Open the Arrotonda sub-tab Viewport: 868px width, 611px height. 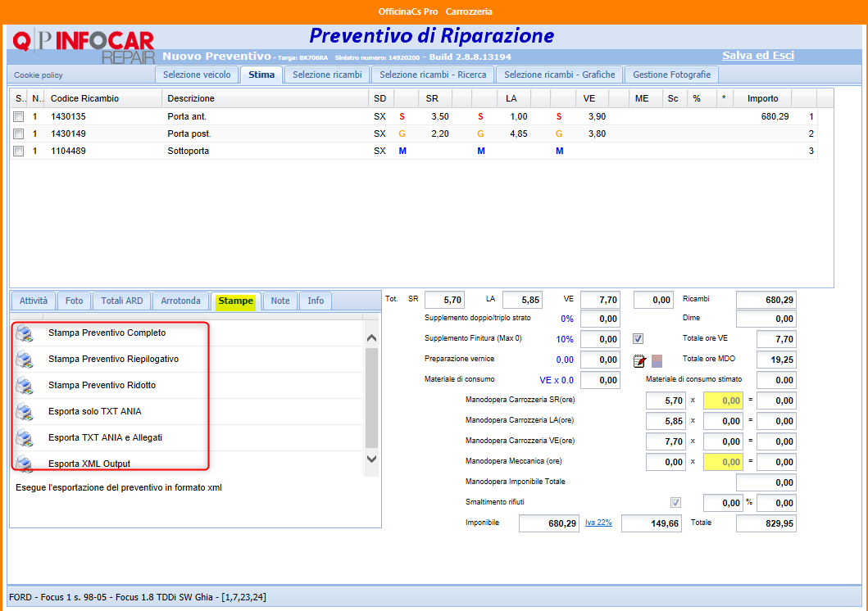(x=180, y=301)
